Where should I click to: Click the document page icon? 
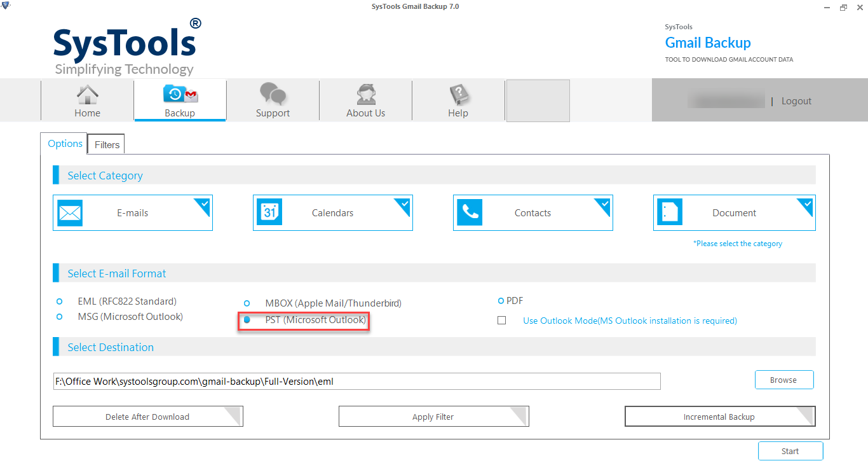tap(670, 213)
